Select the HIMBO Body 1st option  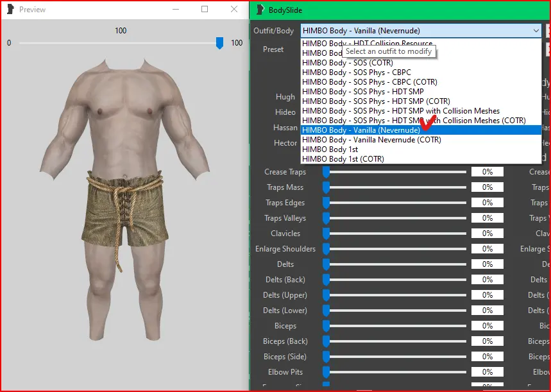[421, 149]
